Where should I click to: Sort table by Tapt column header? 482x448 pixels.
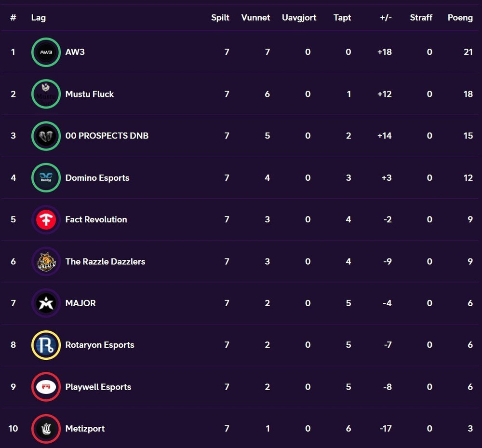[x=342, y=17]
